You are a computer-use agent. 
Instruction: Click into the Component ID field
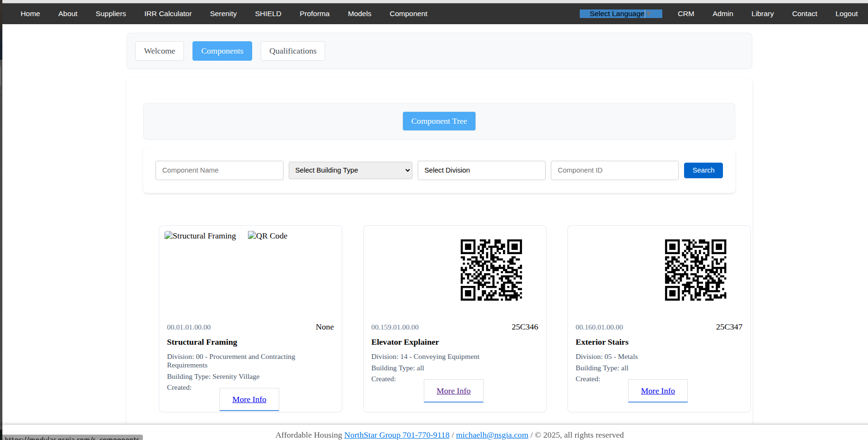click(x=614, y=170)
